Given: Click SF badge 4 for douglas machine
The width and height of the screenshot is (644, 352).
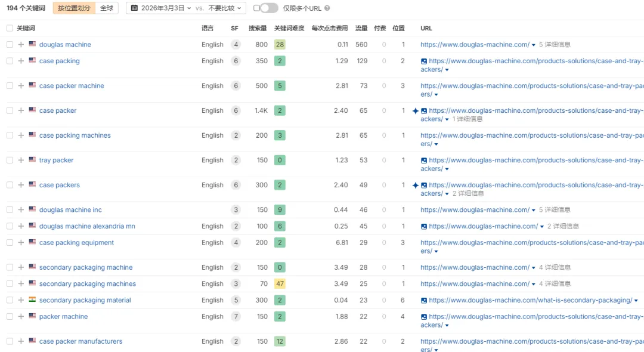Looking at the screenshot, I should click(236, 44).
